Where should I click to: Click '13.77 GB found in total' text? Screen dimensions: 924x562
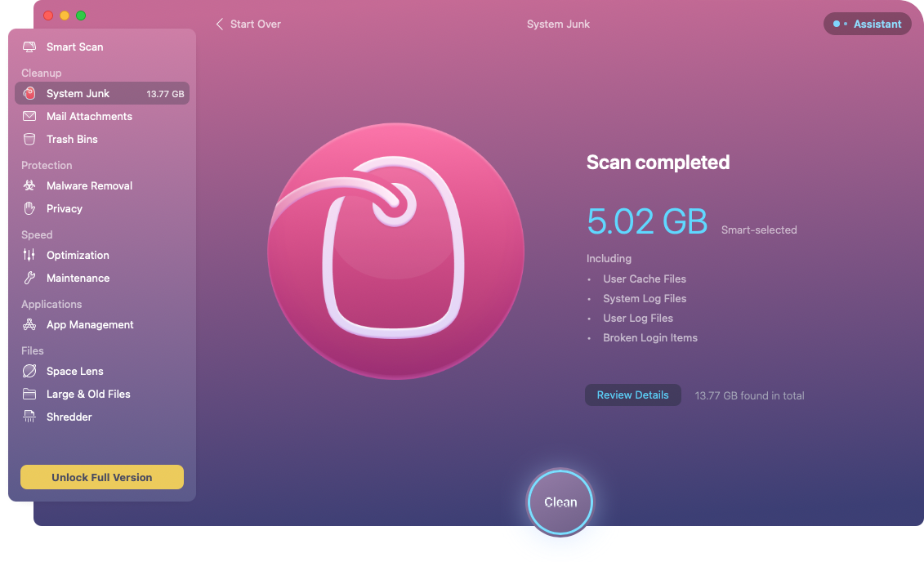tap(749, 396)
